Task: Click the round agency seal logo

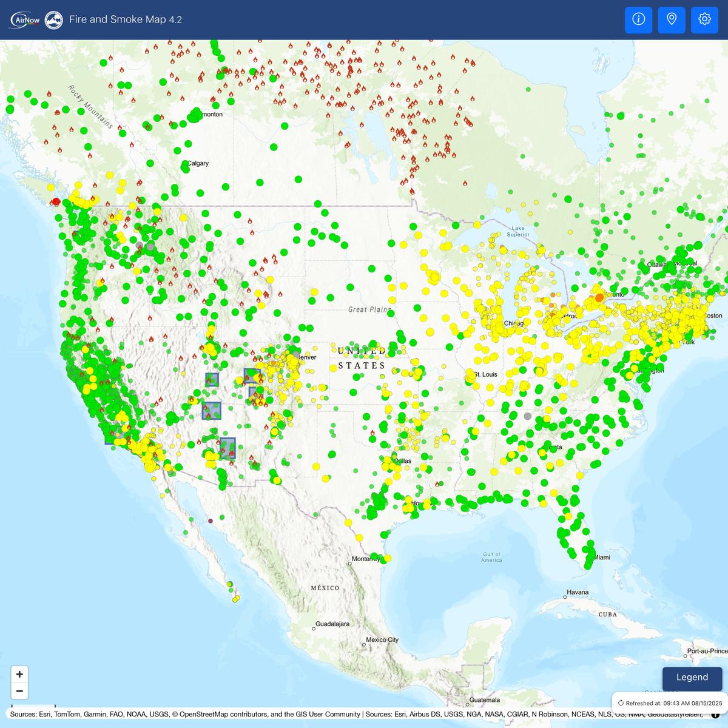Action: (54, 20)
